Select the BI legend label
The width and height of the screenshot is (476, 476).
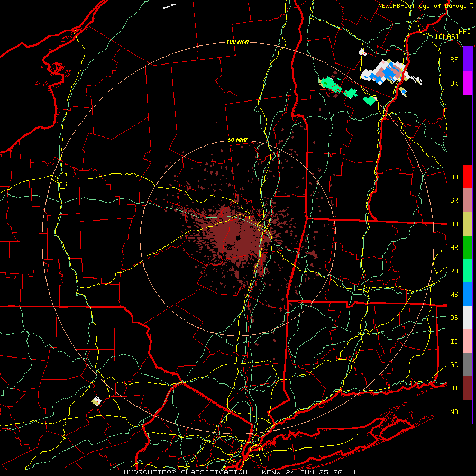point(454,388)
